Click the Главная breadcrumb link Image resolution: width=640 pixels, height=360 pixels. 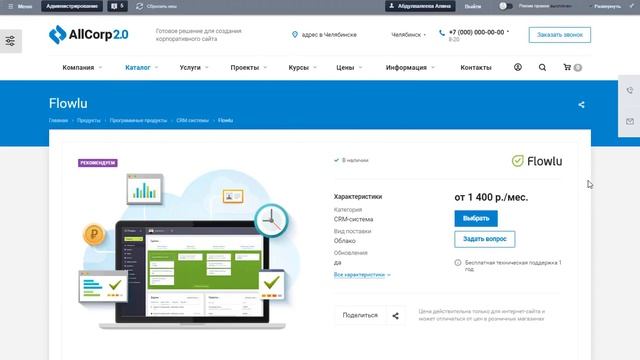[58, 120]
